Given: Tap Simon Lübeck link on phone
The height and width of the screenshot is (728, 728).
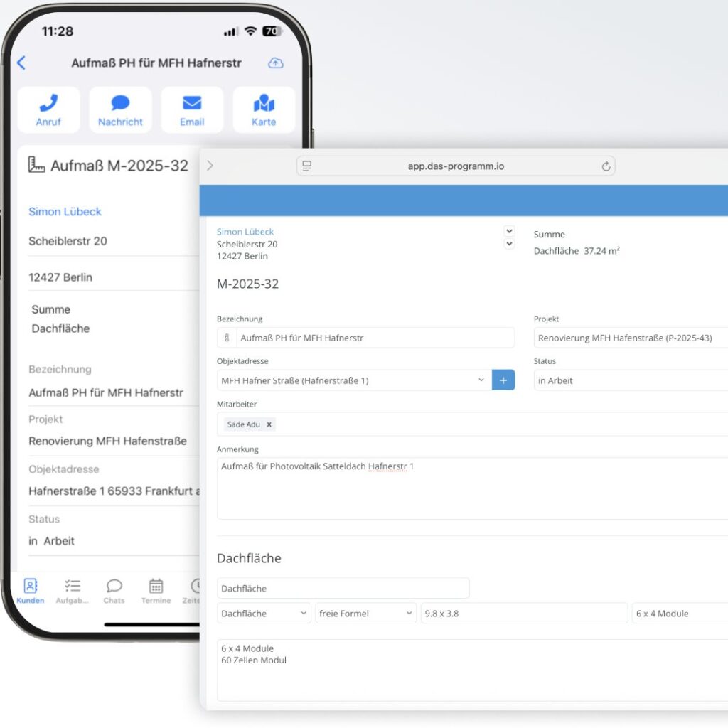Looking at the screenshot, I should (x=65, y=212).
